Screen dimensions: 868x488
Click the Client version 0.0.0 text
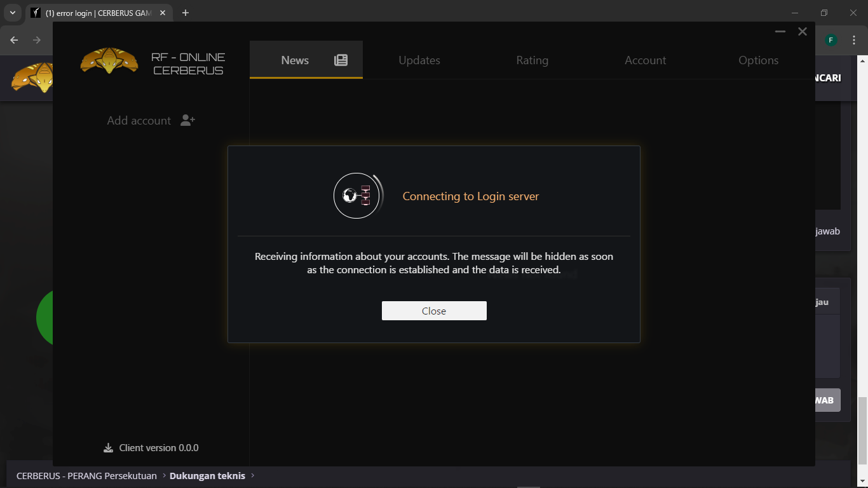pos(159,448)
